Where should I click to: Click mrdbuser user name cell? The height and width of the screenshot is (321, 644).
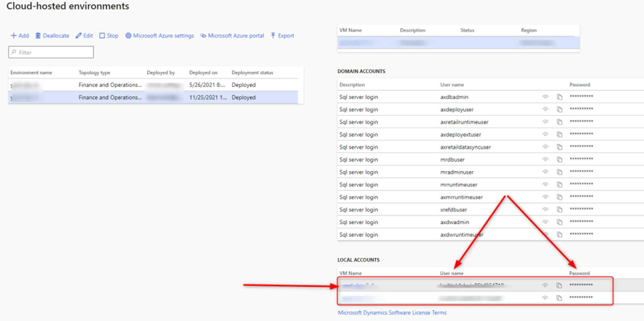tap(452, 159)
